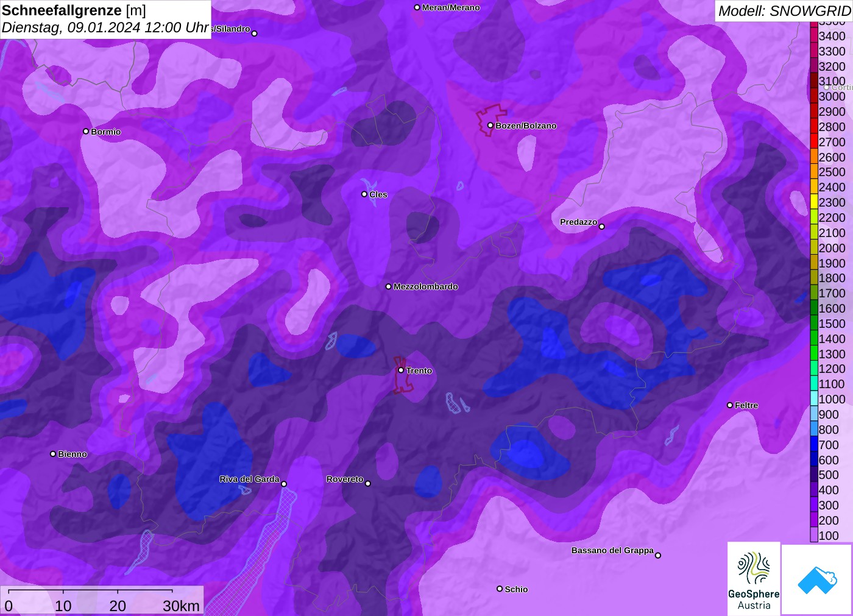Click the Meran/Merano label text
This screenshot has height=616, width=853.
coord(451,7)
